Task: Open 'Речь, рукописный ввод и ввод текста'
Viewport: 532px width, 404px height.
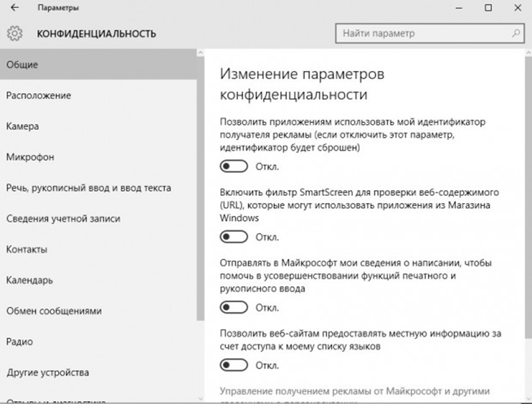Action: pyautogui.click(x=88, y=188)
